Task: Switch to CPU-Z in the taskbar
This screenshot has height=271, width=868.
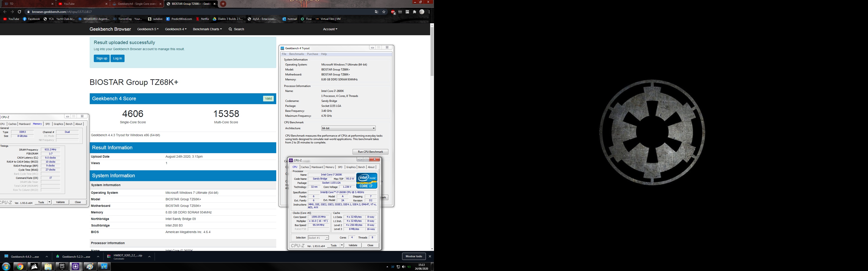Action: point(75,267)
